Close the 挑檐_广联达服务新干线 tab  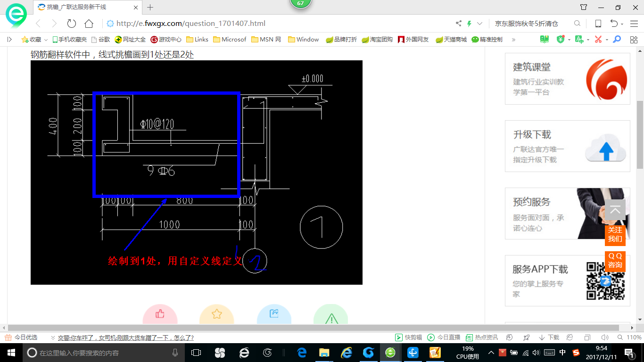pyautogui.click(x=136, y=8)
